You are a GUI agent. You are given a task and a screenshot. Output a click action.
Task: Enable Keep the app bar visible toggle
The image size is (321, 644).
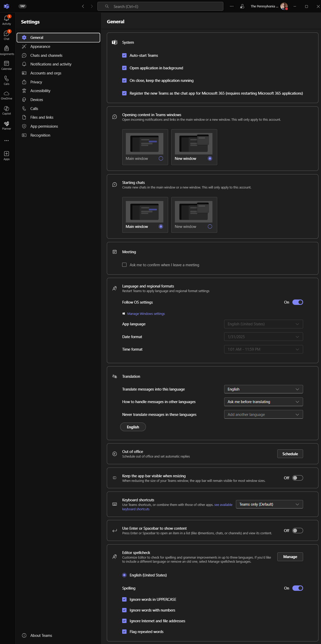(x=298, y=478)
